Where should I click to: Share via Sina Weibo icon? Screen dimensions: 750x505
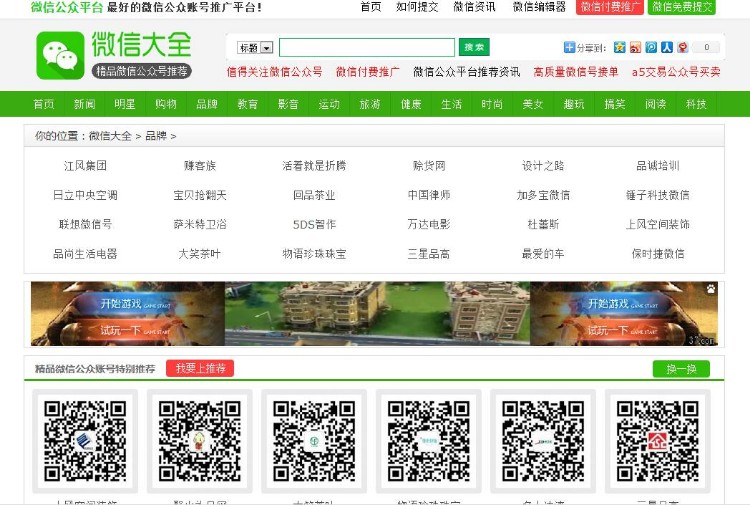click(x=635, y=47)
